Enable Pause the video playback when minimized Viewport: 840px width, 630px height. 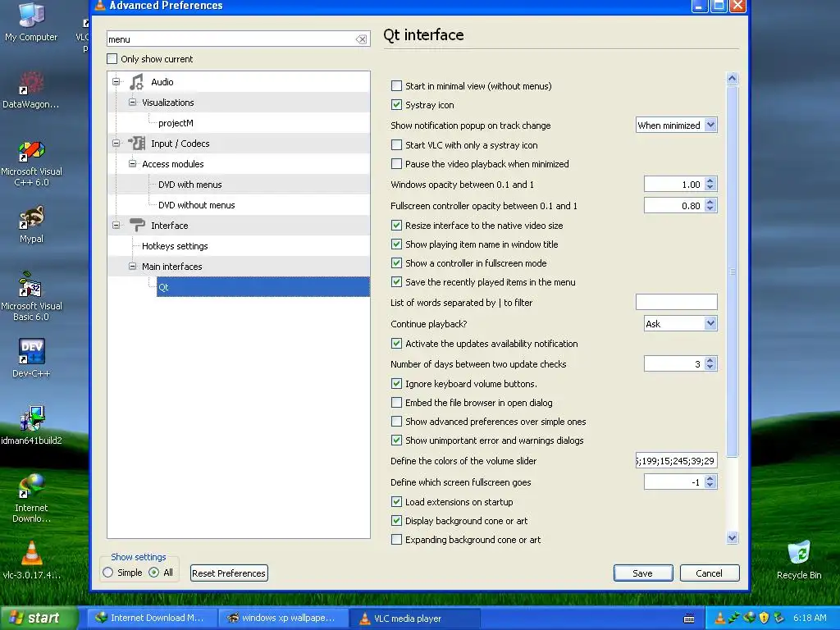tap(396, 163)
